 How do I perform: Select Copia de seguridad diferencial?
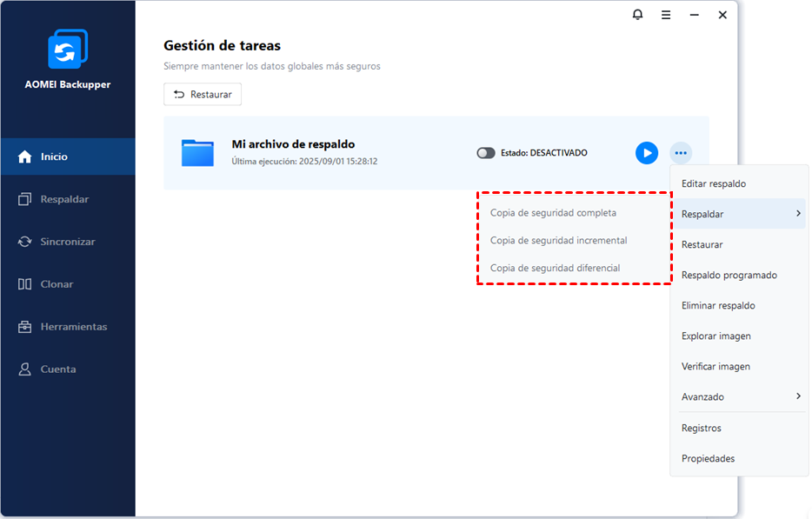pos(555,269)
